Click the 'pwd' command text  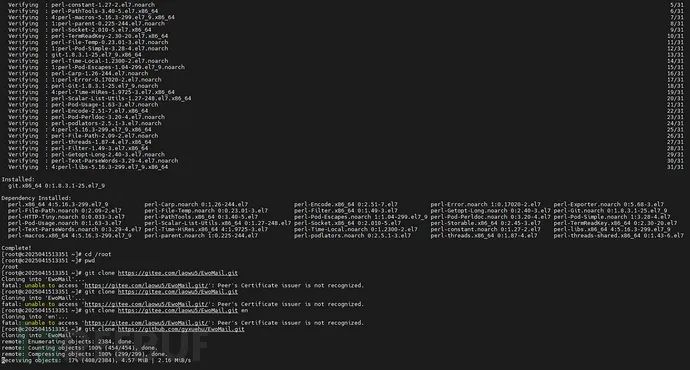89,260
